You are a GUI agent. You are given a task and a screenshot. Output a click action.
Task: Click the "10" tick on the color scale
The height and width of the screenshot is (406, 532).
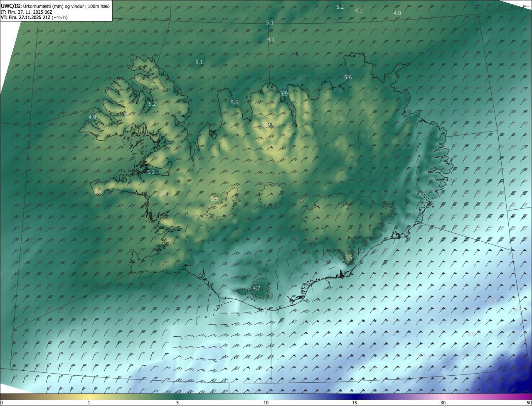pyautogui.click(x=266, y=403)
